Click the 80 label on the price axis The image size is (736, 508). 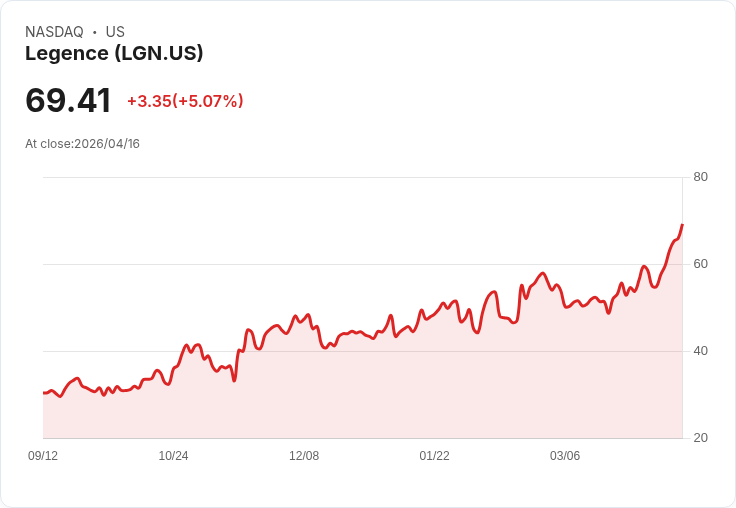(x=700, y=177)
